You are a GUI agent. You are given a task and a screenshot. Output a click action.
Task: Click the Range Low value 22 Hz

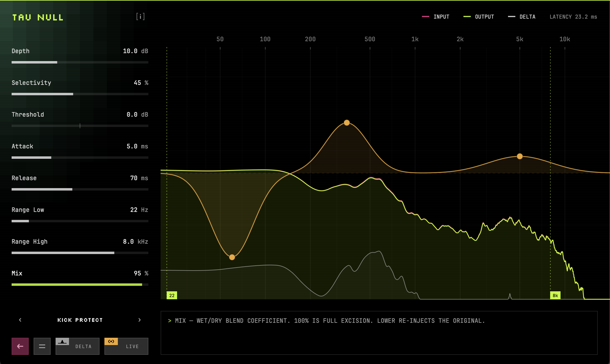point(139,210)
